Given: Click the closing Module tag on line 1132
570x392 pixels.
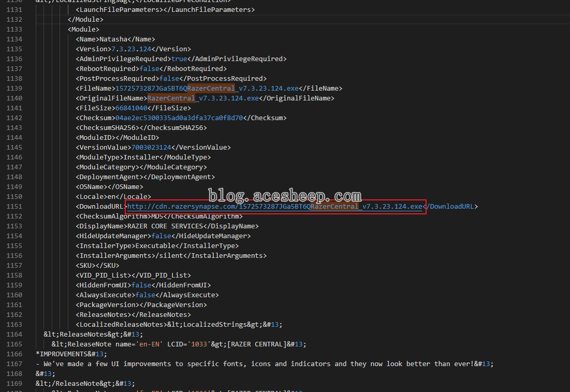Looking at the screenshot, I should click(x=85, y=20).
